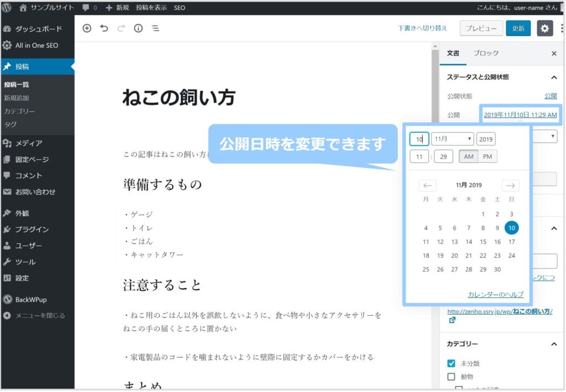Screen dimensions: 566x392
Task: Toggle the settings gear icon
Action: pyautogui.click(x=544, y=28)
